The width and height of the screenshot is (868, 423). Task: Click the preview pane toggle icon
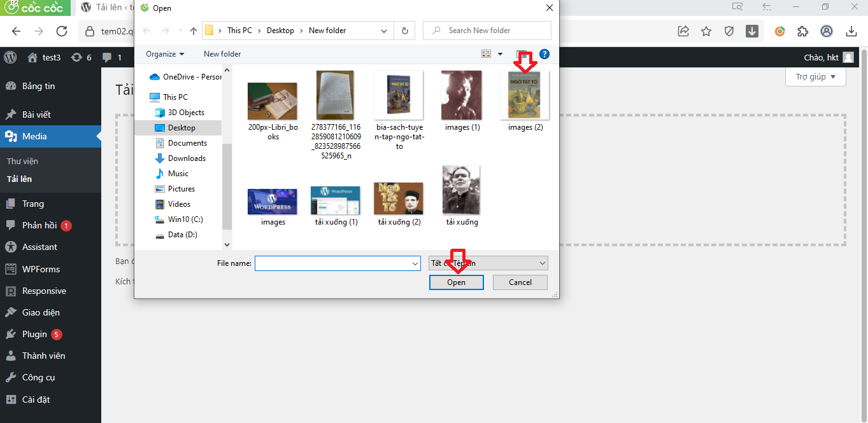point(522,54)
